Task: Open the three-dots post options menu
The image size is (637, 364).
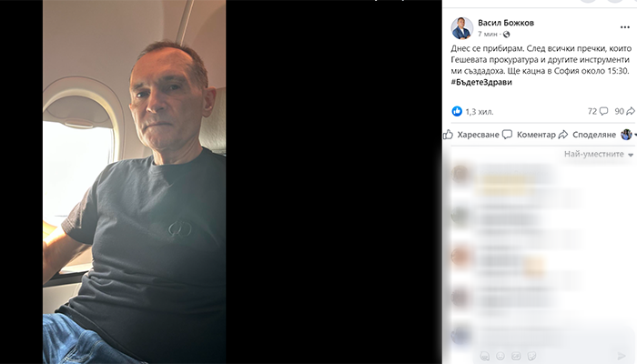Action: (x=625, y=27)
